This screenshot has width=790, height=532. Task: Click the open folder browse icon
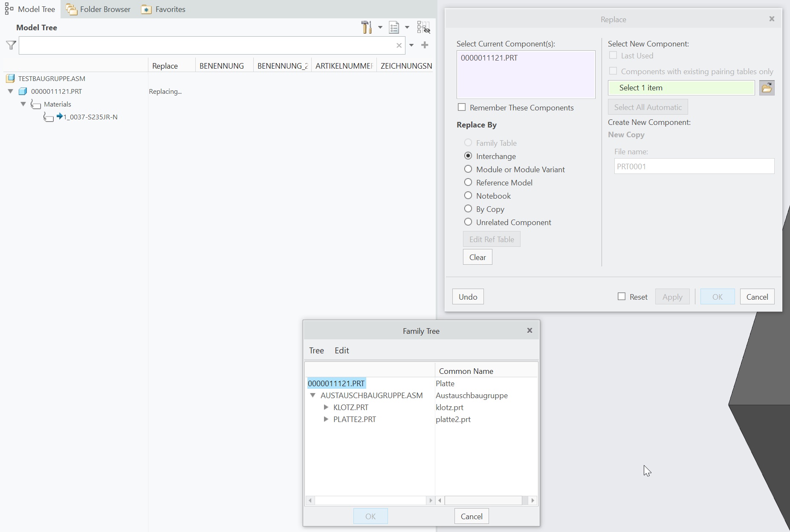pos(767,88)
